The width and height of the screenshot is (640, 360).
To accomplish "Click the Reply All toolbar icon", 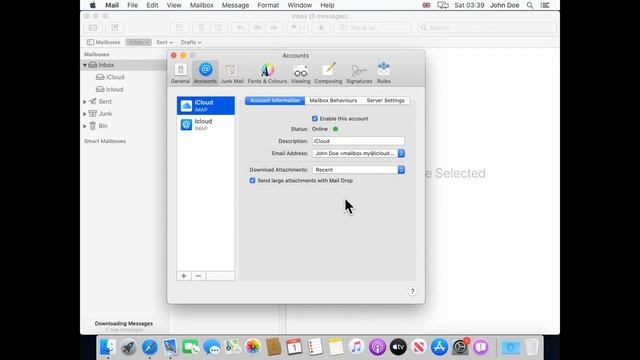I will pyautogui.click(x=258, y=28).
